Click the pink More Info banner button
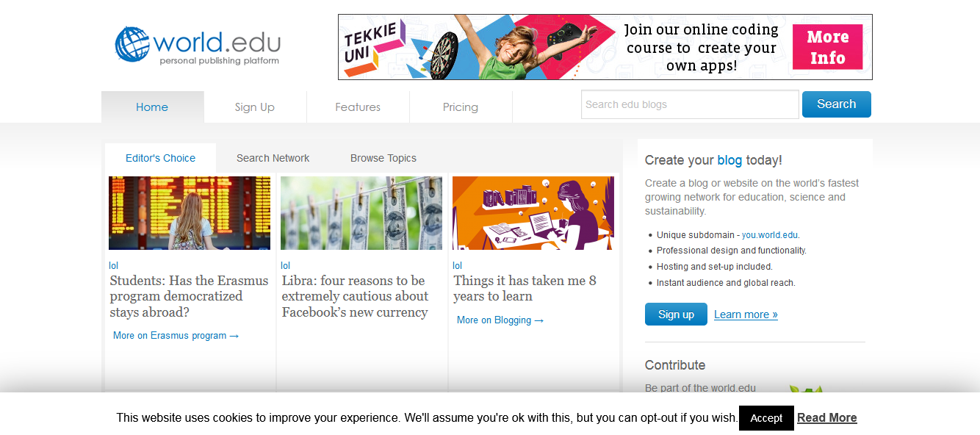This screenshot has width=980, height=435. pos(827,47)
